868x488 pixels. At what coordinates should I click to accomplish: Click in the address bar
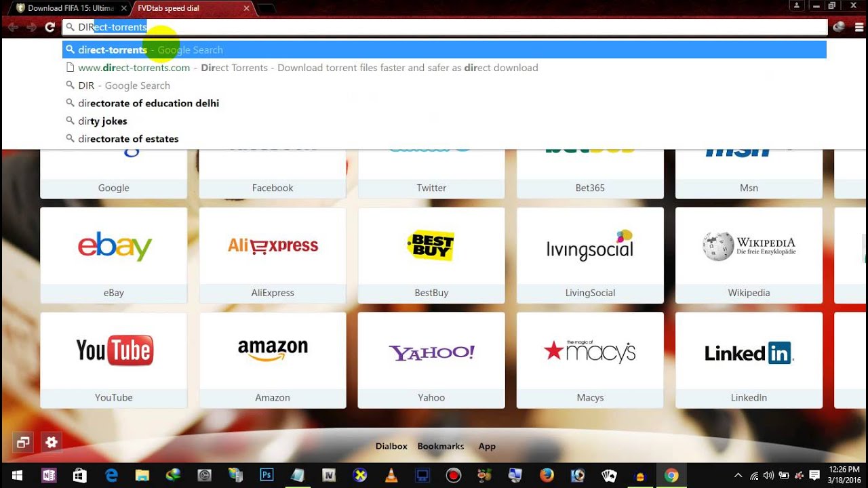[x=445, y=27]
